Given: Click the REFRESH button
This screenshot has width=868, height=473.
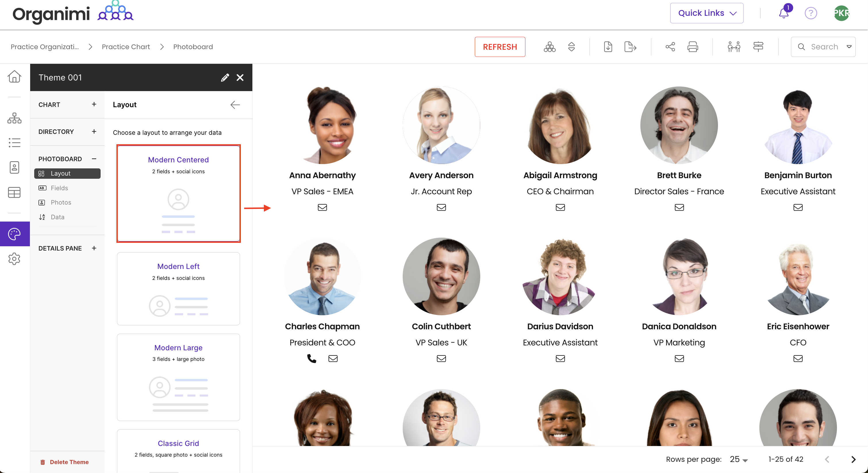Looking at the screenshot, I should (500, 47).
